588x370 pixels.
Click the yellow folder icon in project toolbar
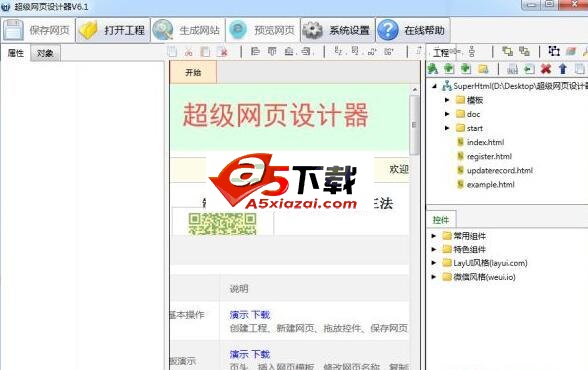click(483, 69)
